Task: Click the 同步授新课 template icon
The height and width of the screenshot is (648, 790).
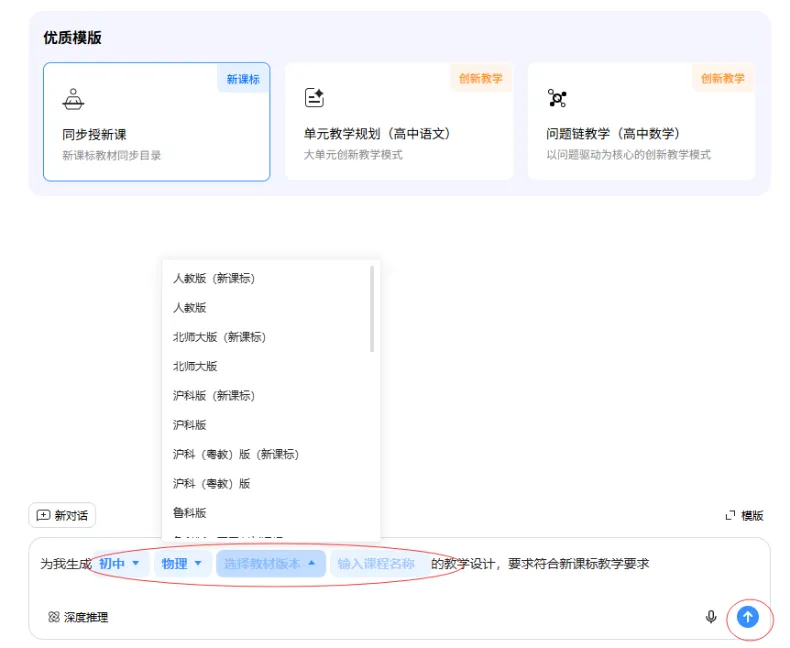Action: coord(73,99)
